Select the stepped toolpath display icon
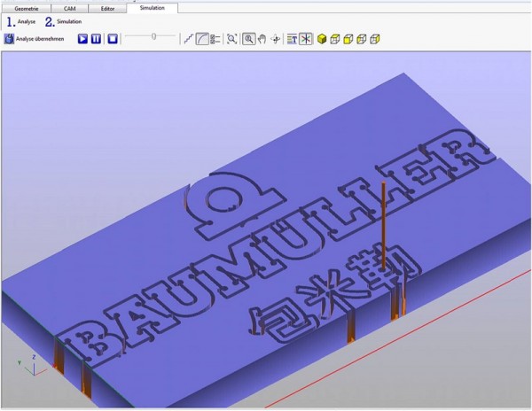532x411 pixels. [189, 39]
